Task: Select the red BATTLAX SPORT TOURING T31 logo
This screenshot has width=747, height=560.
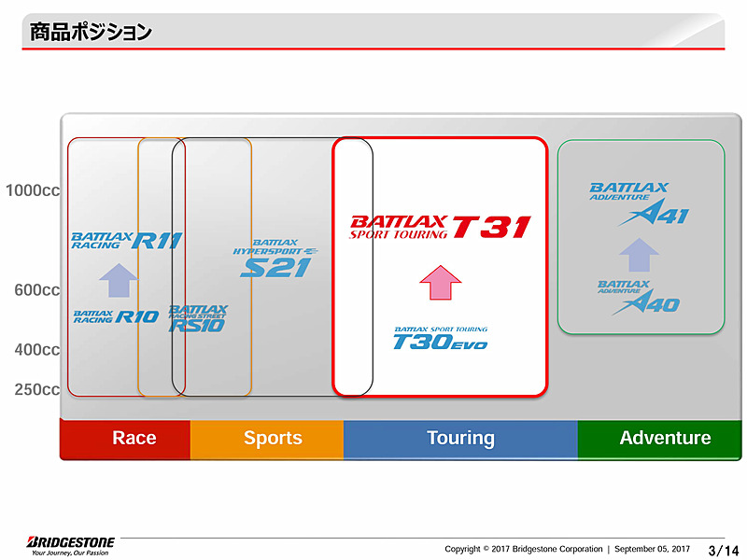Action: 440,223
